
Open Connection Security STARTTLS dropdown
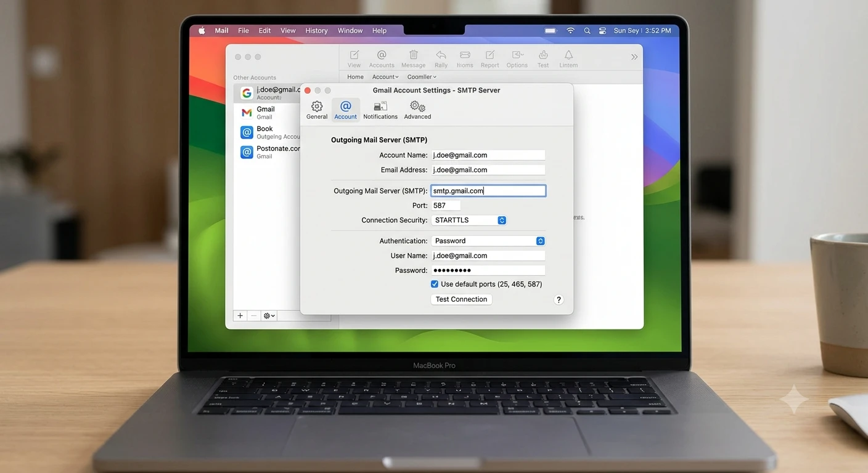point(469,220)
